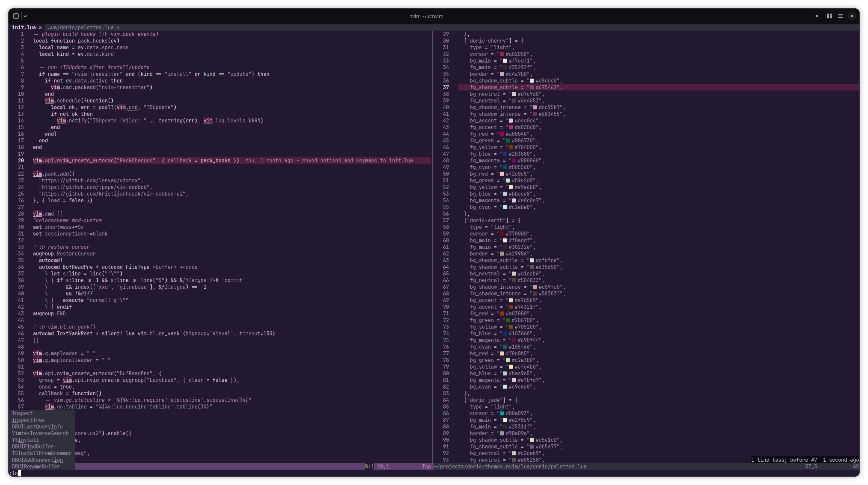This screenshot has width=868, height=485.
Task: Select DBUIRenameBuffer completion entry
Action: coord(36,467)
